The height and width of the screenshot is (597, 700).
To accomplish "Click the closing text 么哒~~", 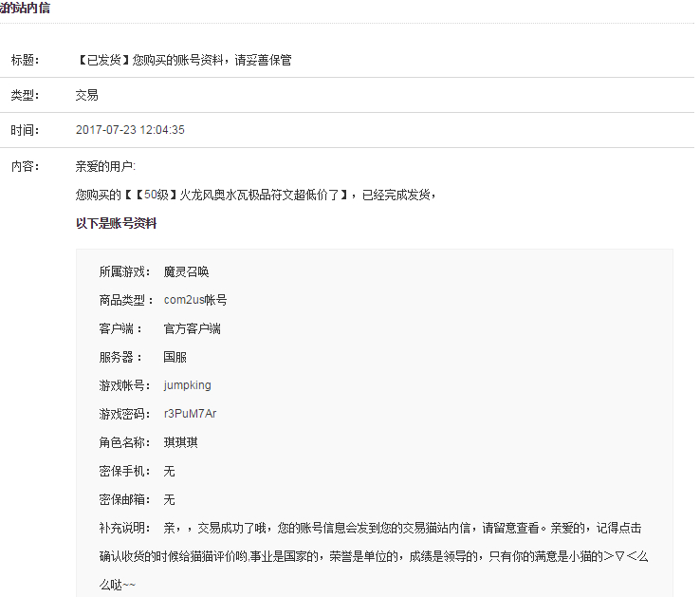I will pyautogui.click(x=117, y=585).
